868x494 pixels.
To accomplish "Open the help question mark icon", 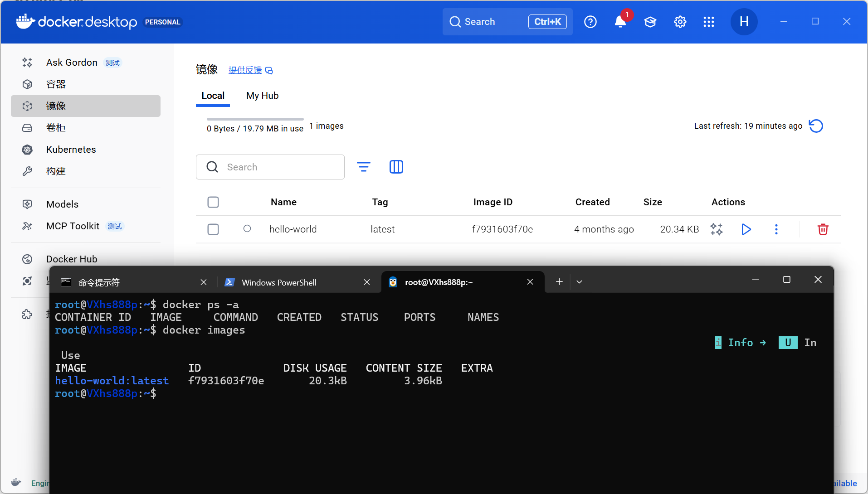I will 590,22.
